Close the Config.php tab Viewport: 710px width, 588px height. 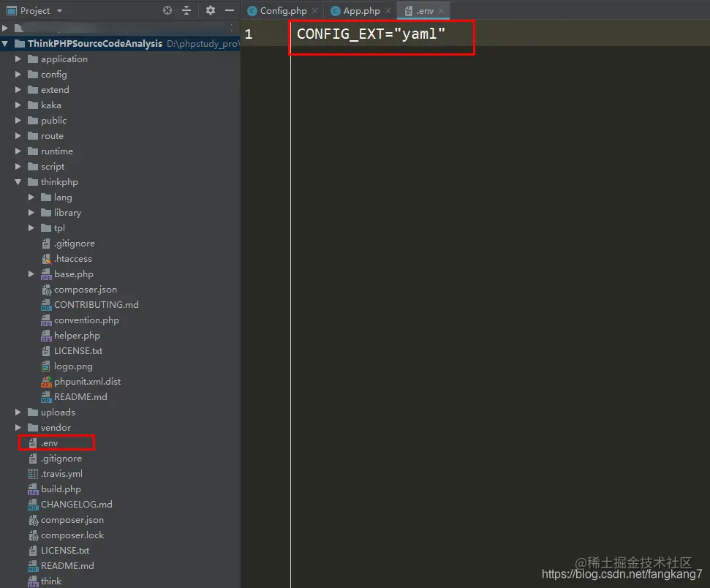[314, 11]
